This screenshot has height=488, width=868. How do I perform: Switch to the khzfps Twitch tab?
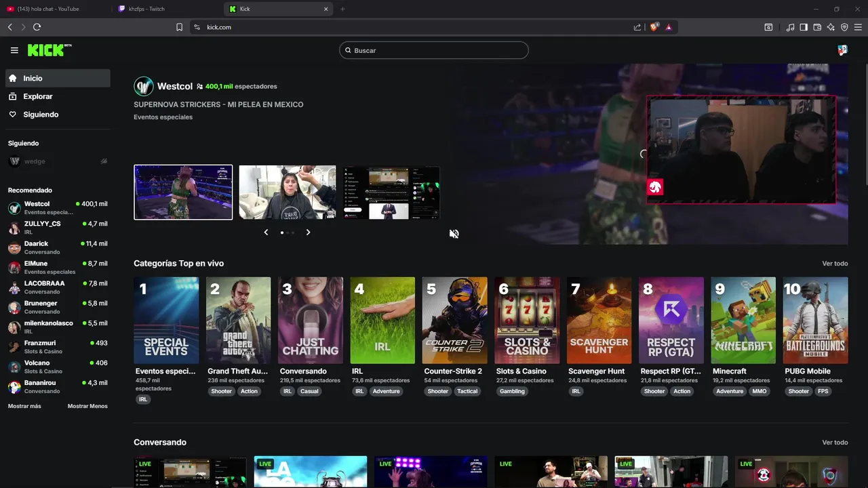[x=167, y=9]
